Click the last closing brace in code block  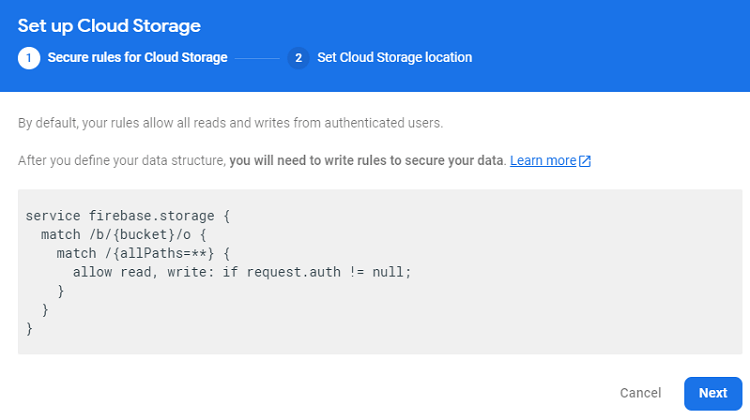30,328
